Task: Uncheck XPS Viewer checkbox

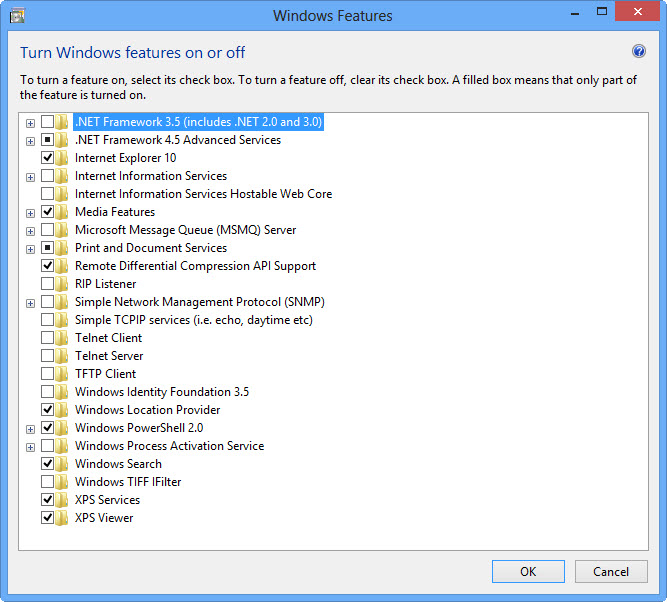Action: point(47,517)
